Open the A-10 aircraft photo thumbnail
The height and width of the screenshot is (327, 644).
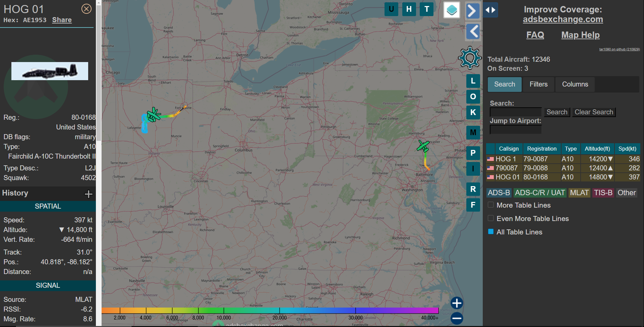tap(50, 71)
